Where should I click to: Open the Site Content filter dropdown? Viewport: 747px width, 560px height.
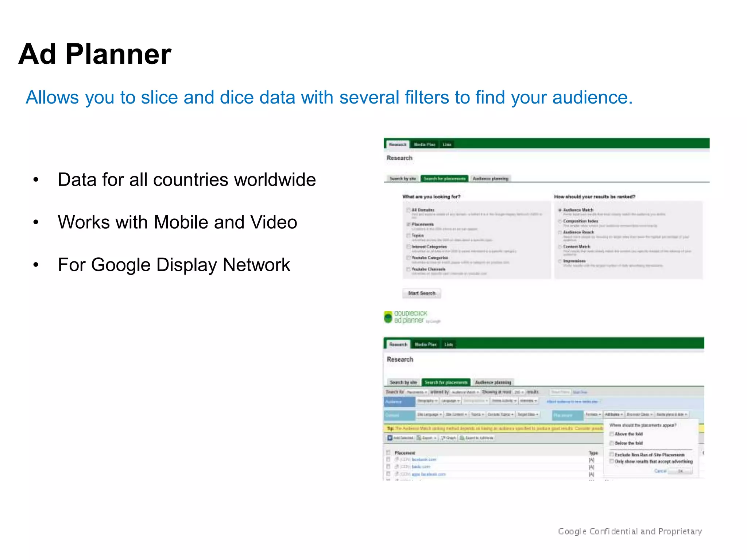tap(456, 415)
